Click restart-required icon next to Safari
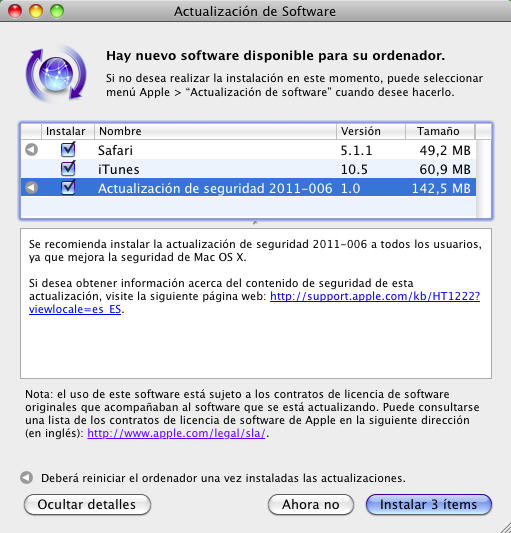The height and width of the screenshot is (533, 511). tap(32, 150)
